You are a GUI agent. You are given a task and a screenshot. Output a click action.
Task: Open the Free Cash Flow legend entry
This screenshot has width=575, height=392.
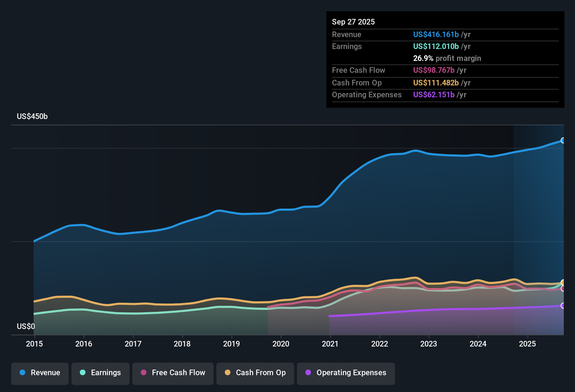pos(173,373)
